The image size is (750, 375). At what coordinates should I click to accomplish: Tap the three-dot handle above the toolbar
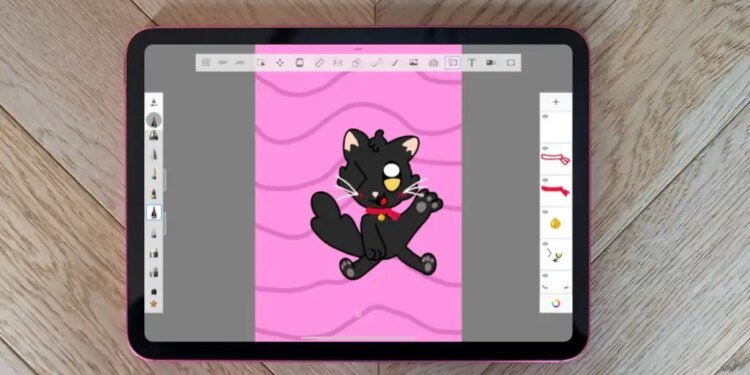click(x=358, y=49)
